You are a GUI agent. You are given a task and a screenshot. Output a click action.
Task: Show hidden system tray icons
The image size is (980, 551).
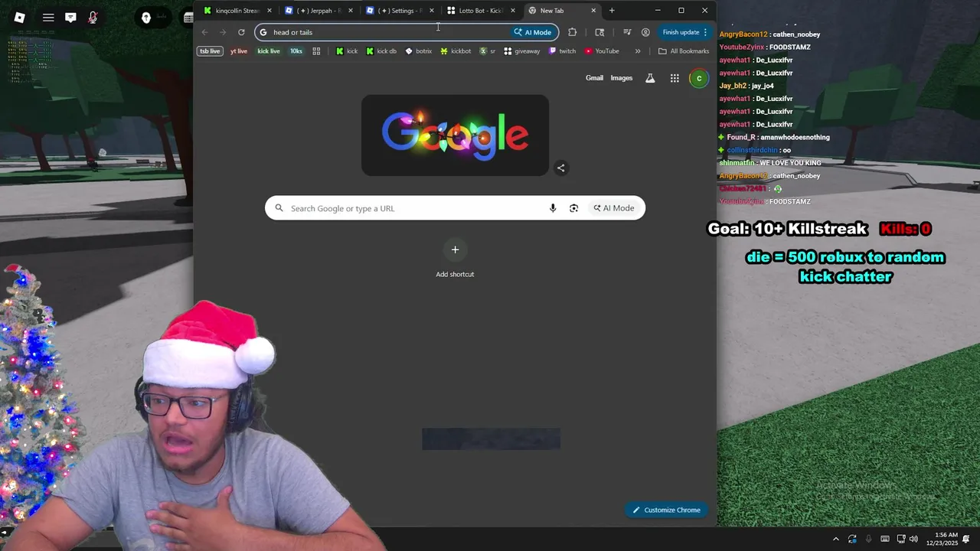[x=836, y=539]
